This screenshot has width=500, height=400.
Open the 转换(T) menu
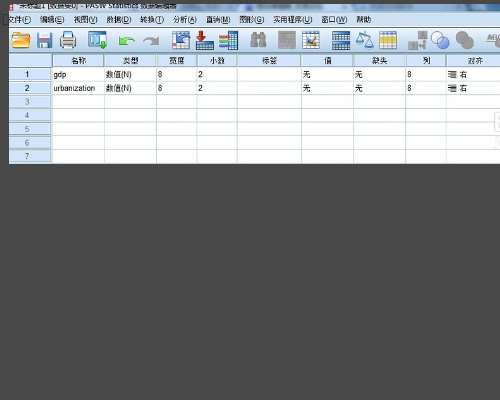152,20
